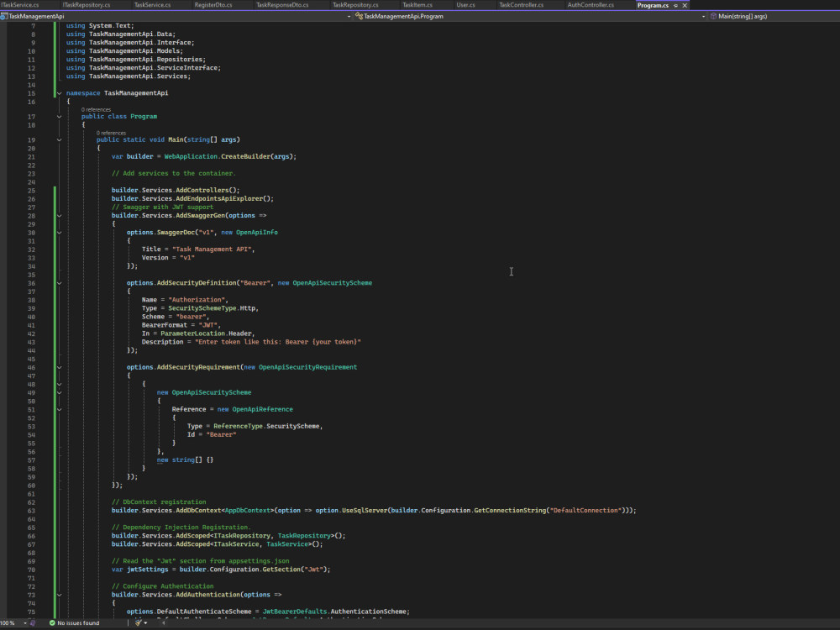The height and width of the screenshot is (630, 840).
Task: Click the Dependency Injection Registration comment
Action: point(181,528)
